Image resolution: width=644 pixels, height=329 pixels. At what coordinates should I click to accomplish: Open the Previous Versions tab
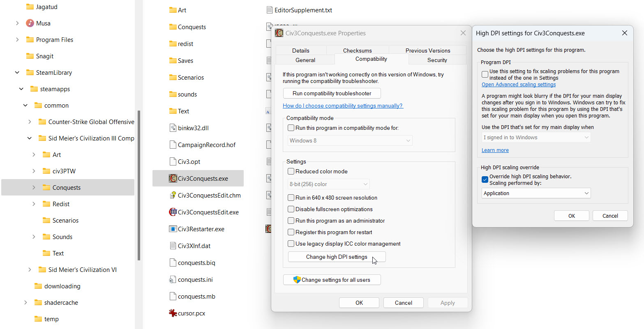tap(427, 51)
